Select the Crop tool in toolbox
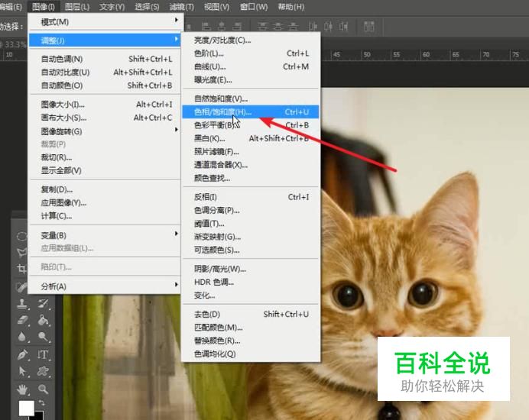Image resolution: width=529 pixels, height=420 pixels. click(21, 269)
